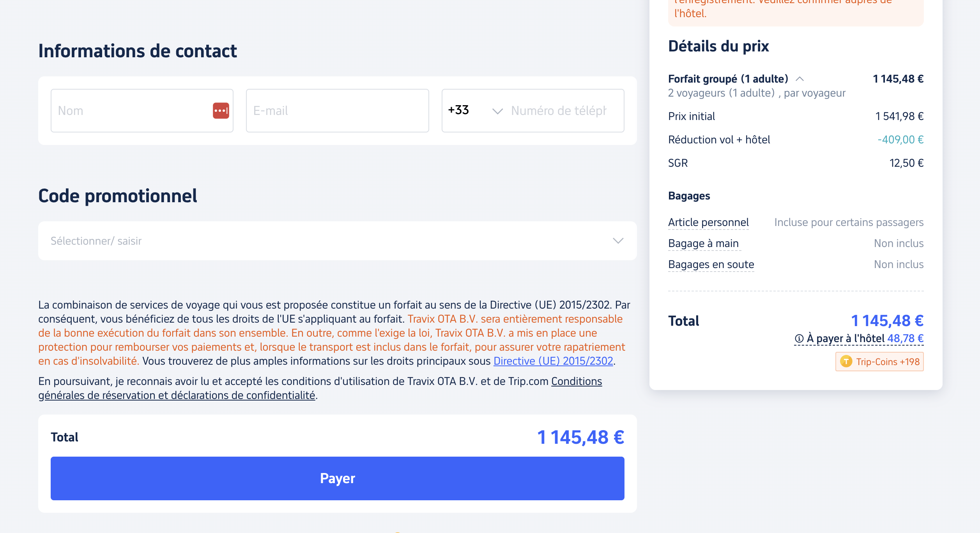Screen dimensions: 980x533
Task: Click the orange Trip-Coins coin icon
Action: [846, 362]
